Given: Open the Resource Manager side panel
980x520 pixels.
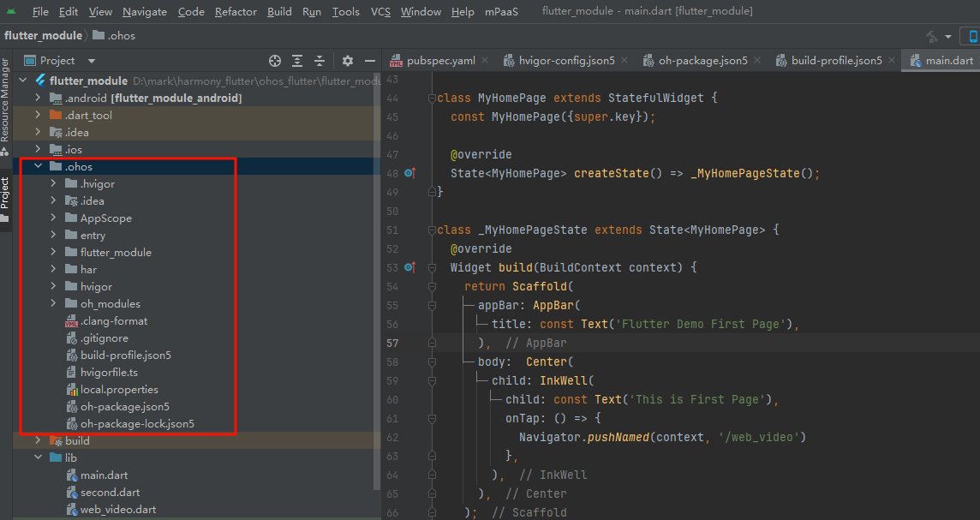Looking at the screenshot, I should click(x=5, y=99).
